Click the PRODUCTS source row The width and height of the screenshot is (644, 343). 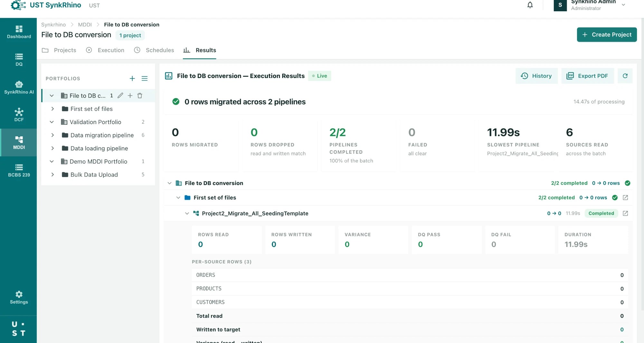410,289
